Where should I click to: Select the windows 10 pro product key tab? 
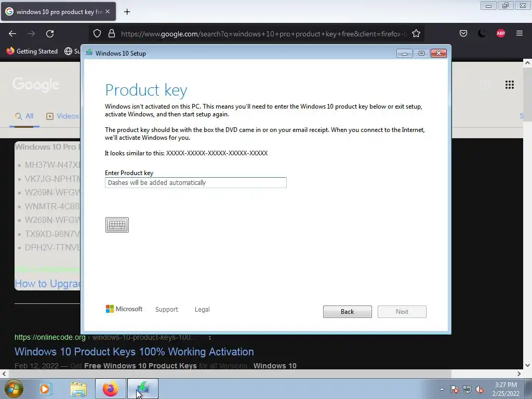pyautogui.click(x=58, y=11)
